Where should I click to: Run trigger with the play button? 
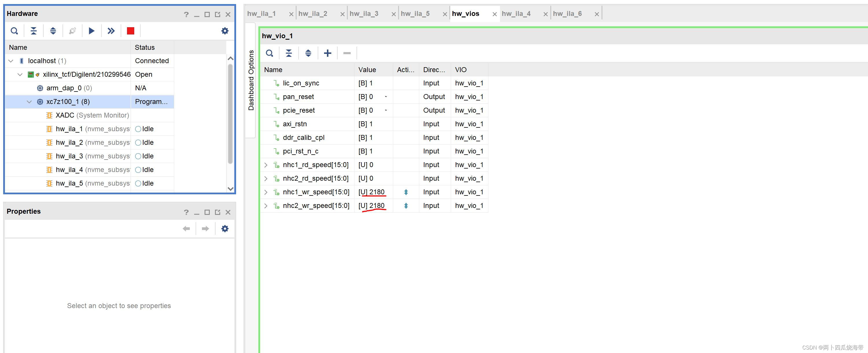(91, 31)
